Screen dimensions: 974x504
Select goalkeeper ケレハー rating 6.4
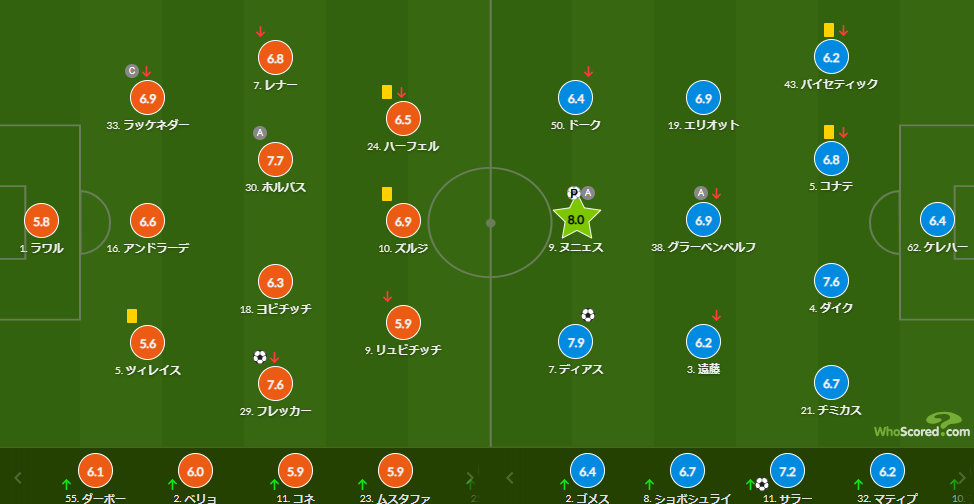click(x=937, y=221)
